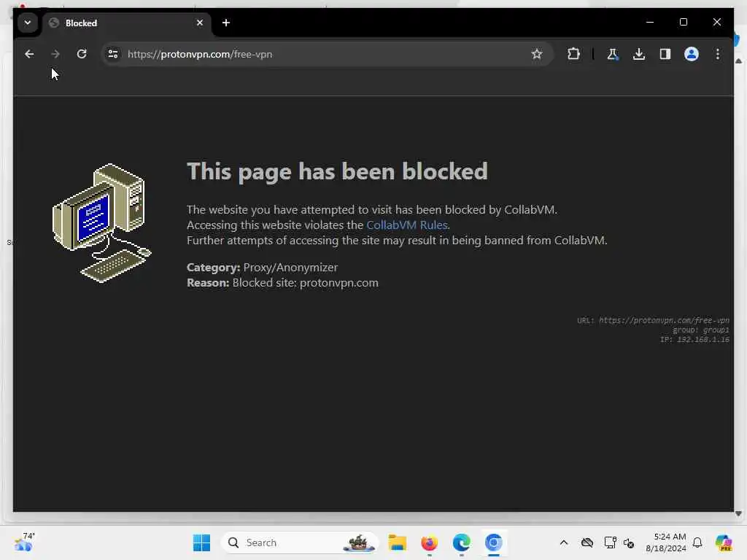Click the 'IP: 192.168.1.16' text
Image resolution: width=747 pixels, height=560 pixels.
point(694,340)
